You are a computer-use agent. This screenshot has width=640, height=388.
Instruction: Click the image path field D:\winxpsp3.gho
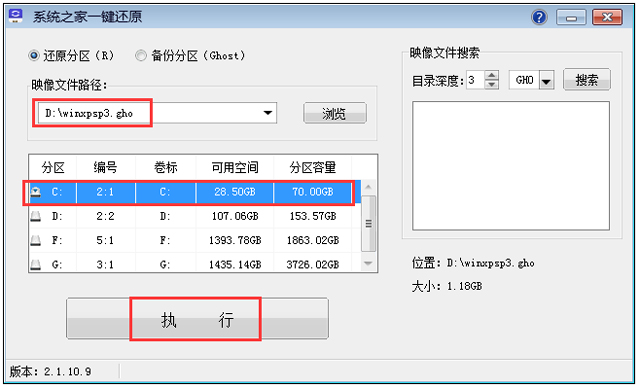coord(157,113)
